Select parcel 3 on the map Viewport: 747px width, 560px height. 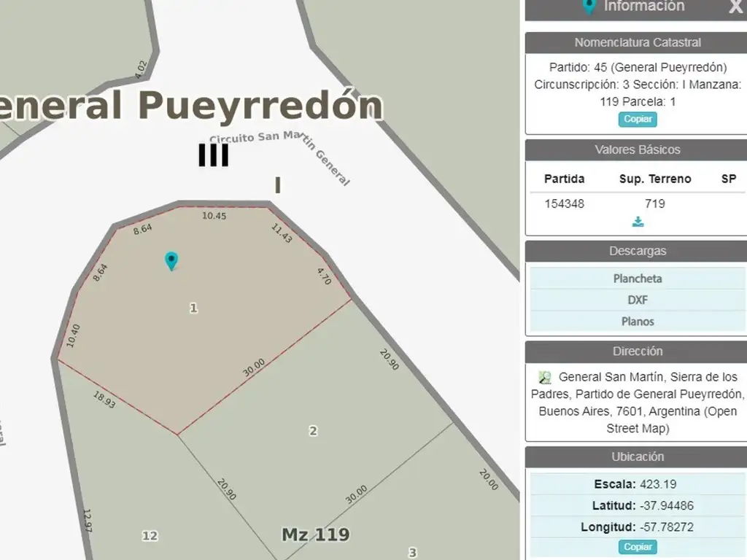point(412,553)
